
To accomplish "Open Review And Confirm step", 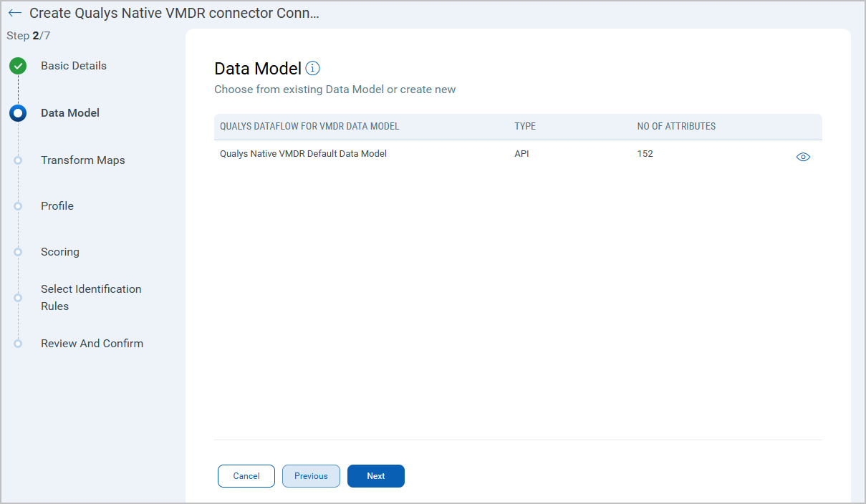I will pyautogui.click(x=92, y=344).
